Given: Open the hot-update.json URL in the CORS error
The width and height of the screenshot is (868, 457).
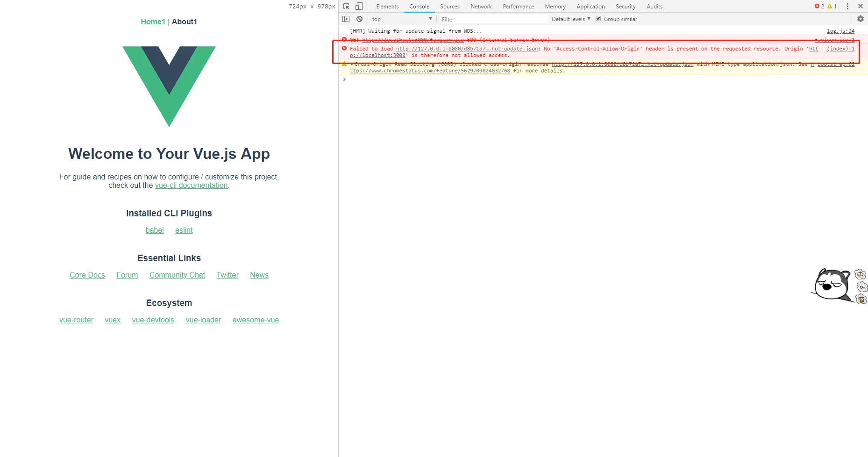Looking at the screenshot, I should click(x=467, y=49).
